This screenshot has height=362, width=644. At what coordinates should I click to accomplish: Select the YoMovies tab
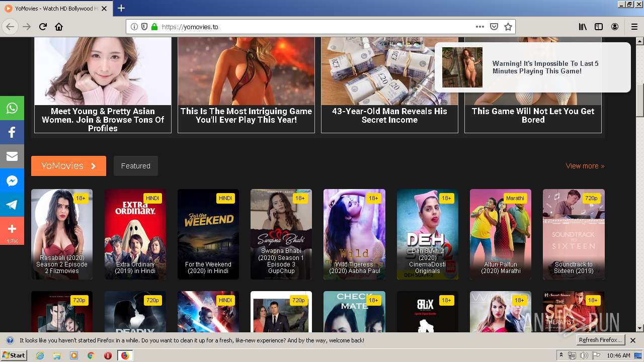[55, 8]
